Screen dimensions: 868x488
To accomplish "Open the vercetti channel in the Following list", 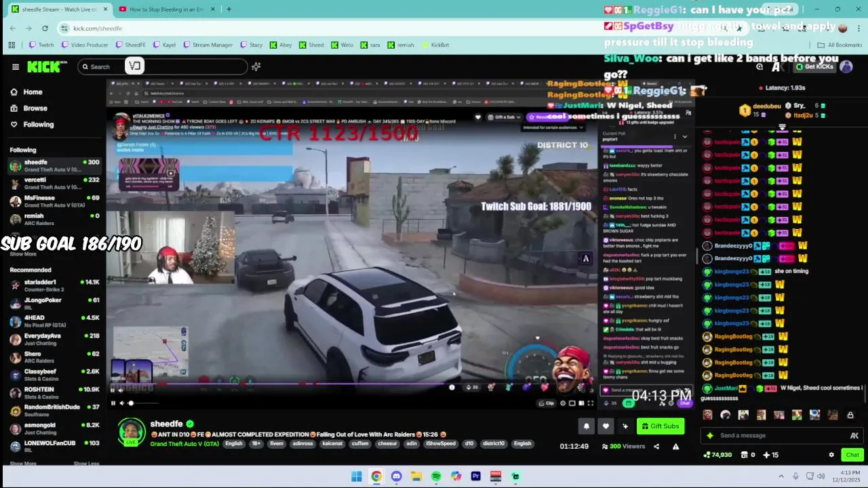I will click(x=54, y=184).
